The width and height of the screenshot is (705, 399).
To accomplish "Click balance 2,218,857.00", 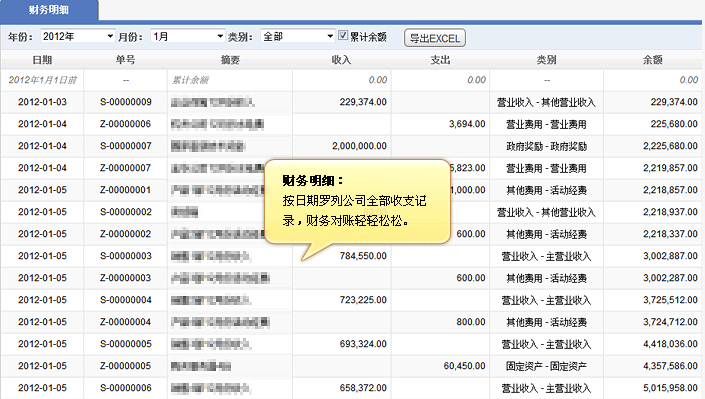I will pos(670,190).
